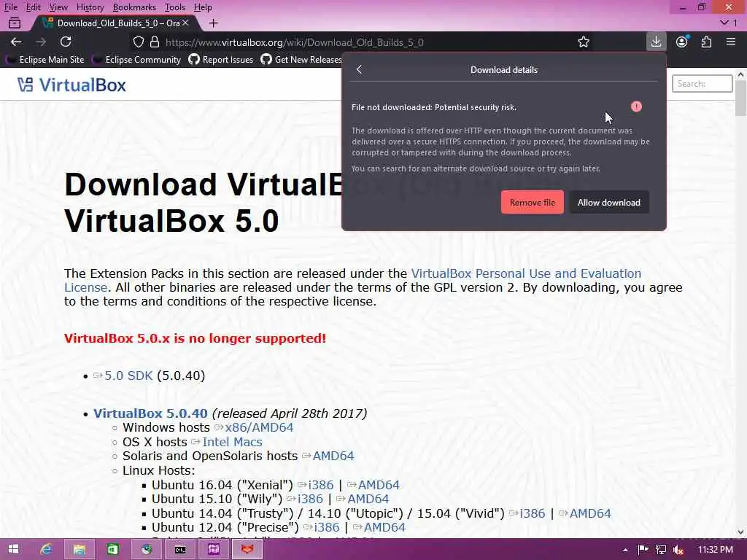Click the Remove file button
The image size is (747, 560).
coord(532,203)
